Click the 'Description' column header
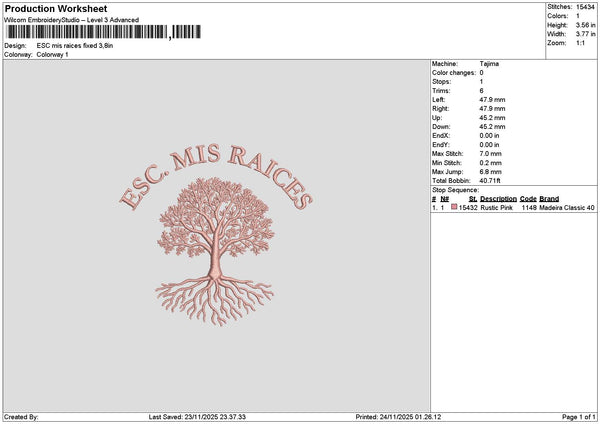This screenshot has height=424, width=600. 498,199
